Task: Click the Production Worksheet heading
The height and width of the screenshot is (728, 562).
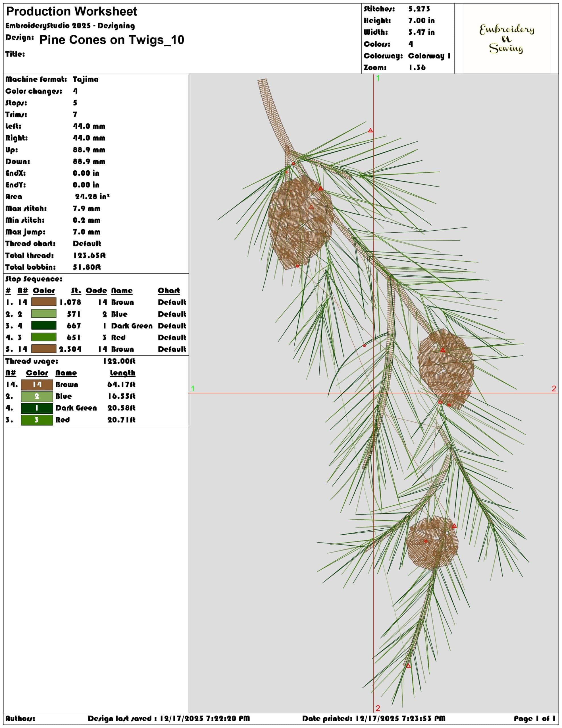Action: click(x=72, y=12)
